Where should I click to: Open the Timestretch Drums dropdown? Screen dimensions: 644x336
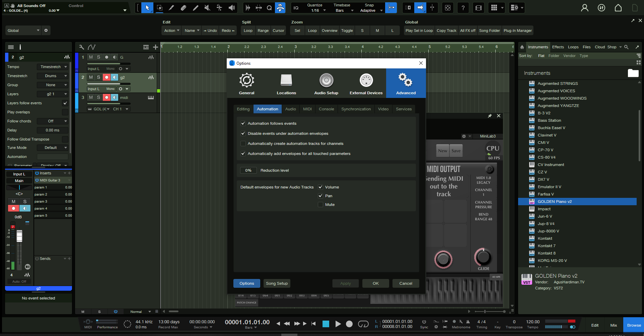coord(52,76)
